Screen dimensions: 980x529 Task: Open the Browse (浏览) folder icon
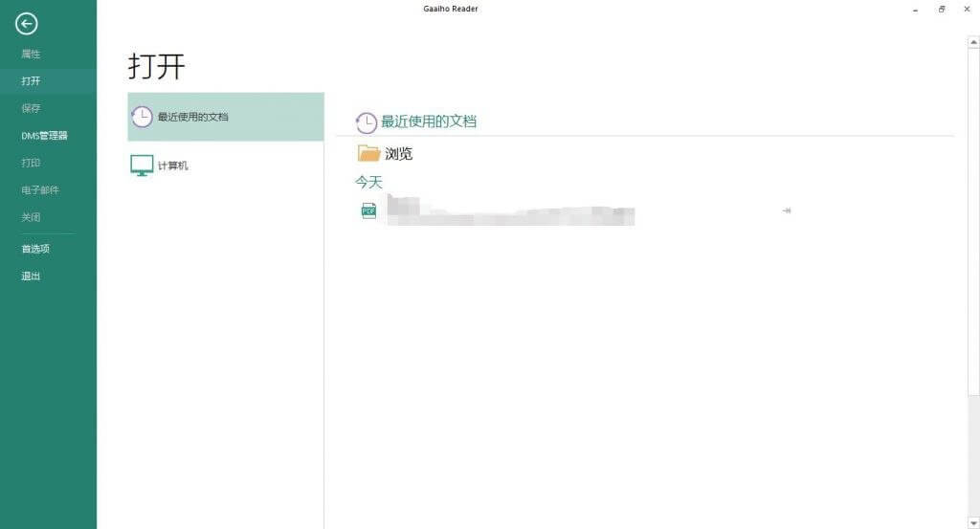[368, 153]
